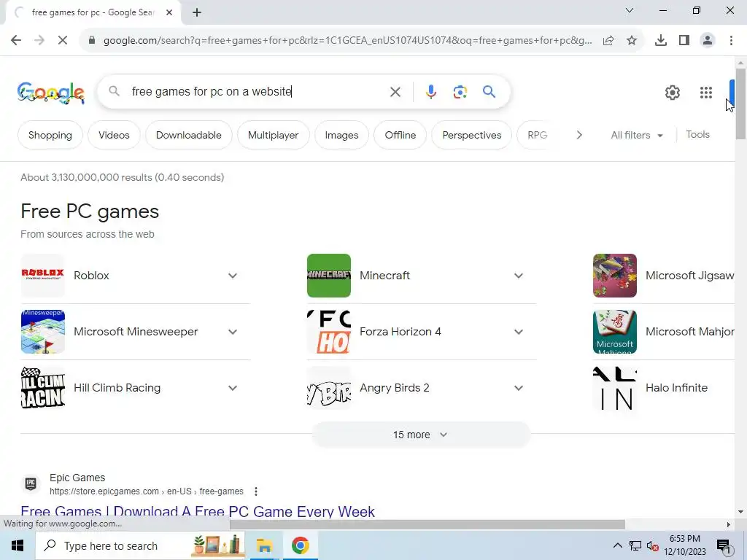Clear the search query text
The width and height of the screenshot is (747, 560).
[395, 91]
